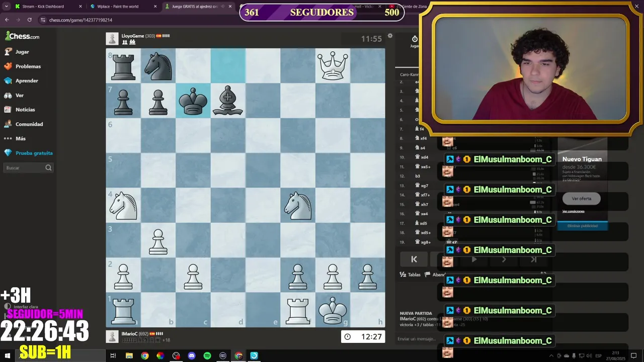Click the browser back arrow

tap(7, 20)
